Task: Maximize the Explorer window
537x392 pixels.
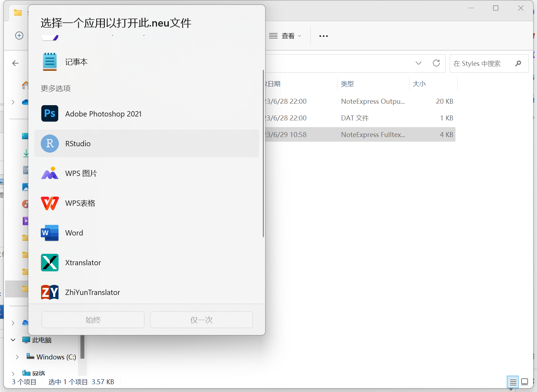Action: (496, 8)
